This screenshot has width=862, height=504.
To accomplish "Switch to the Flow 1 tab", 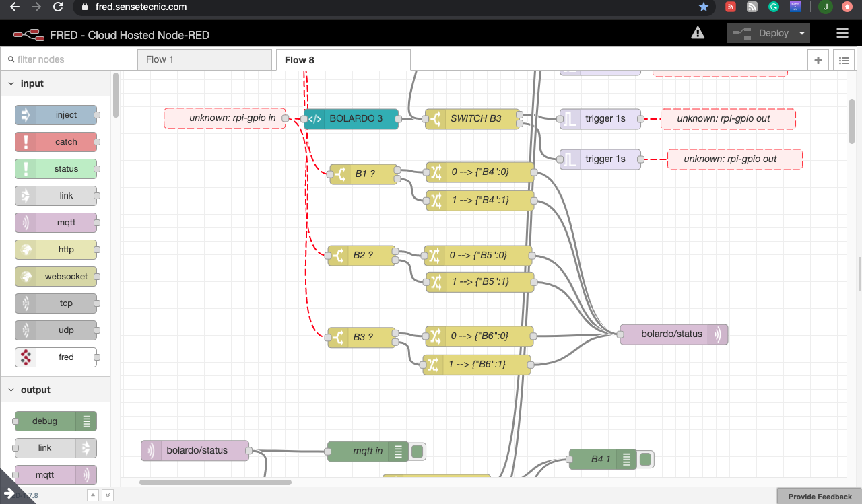I will coord(160,59).
